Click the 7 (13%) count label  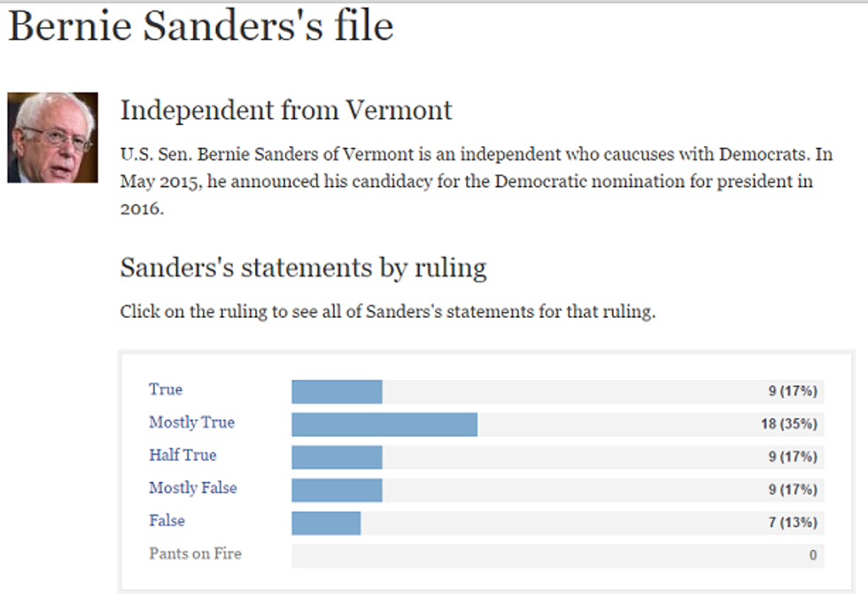[793, 523]
